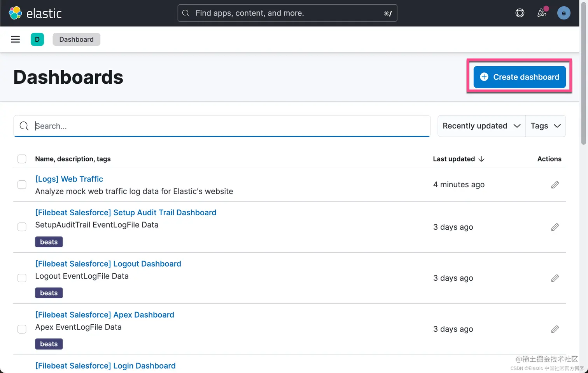Open [Logs] Web Traffic dashboard
Image resolution: width=588 pixels, height=373 pixels.
click(69, 179)
